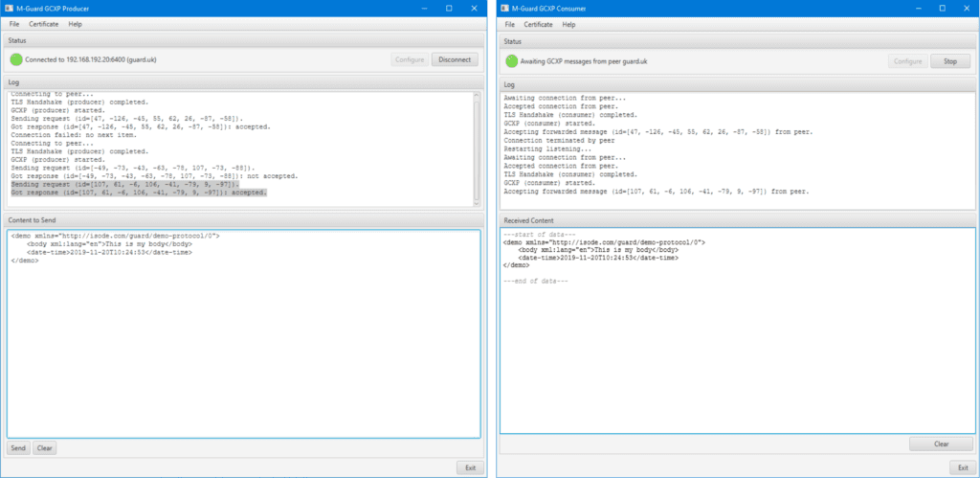Maximize the M-Guard GCXP Producer window
Image resolution: width=980 pixels, height=478 pixels.
pos(448,8)
